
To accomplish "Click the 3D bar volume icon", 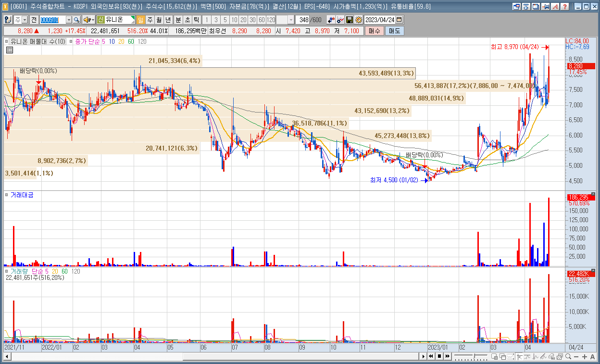I will click(x=551, y=356).
